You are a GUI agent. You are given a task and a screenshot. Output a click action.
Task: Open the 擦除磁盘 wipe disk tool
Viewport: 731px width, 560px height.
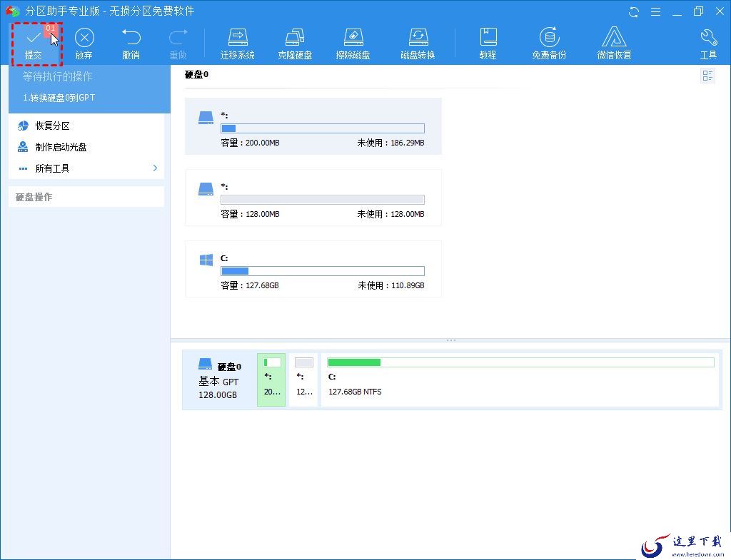point(353,44)
